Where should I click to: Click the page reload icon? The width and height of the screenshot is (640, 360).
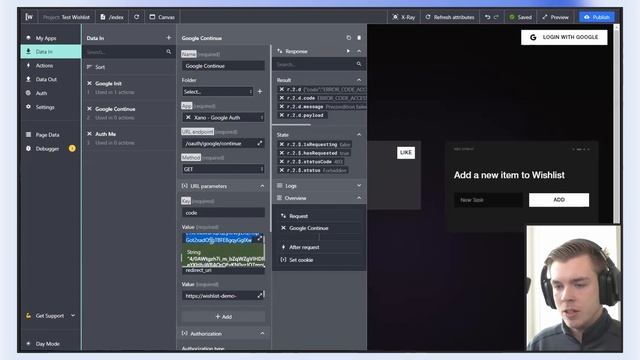[136, 17]
